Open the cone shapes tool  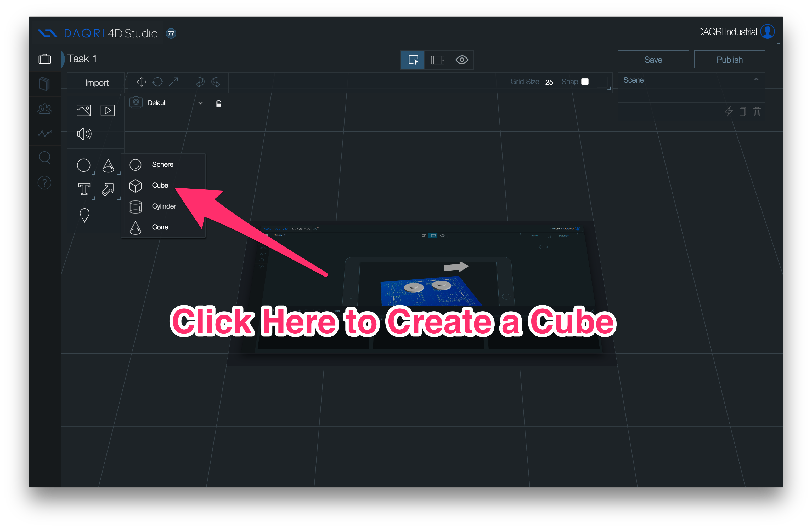[x=108, y=165]
